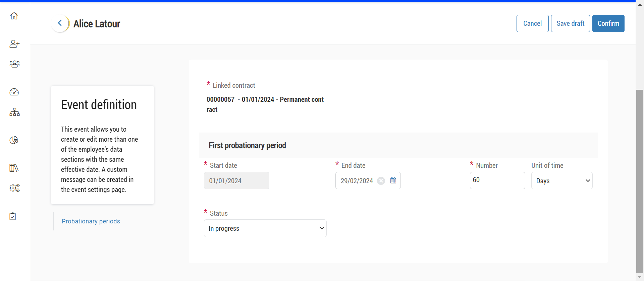
Task: Open the employees group icon
Action: [14, 64]
